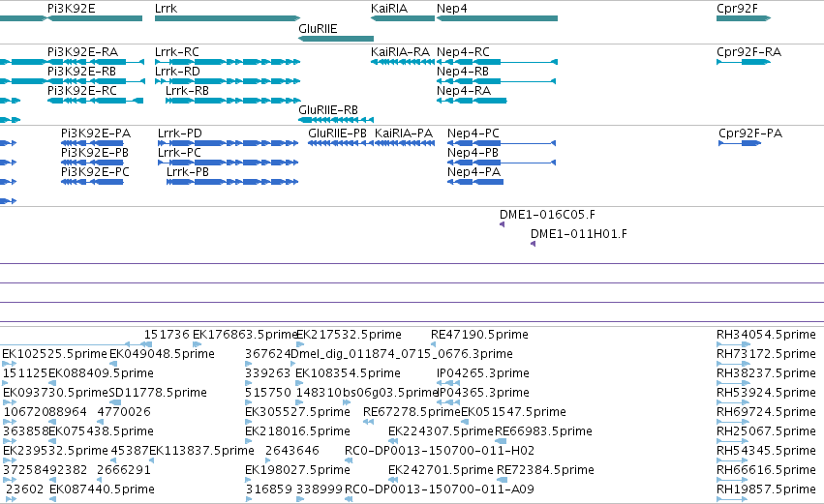Select the EK049048.5prime EST feature

tap(113, 364)
